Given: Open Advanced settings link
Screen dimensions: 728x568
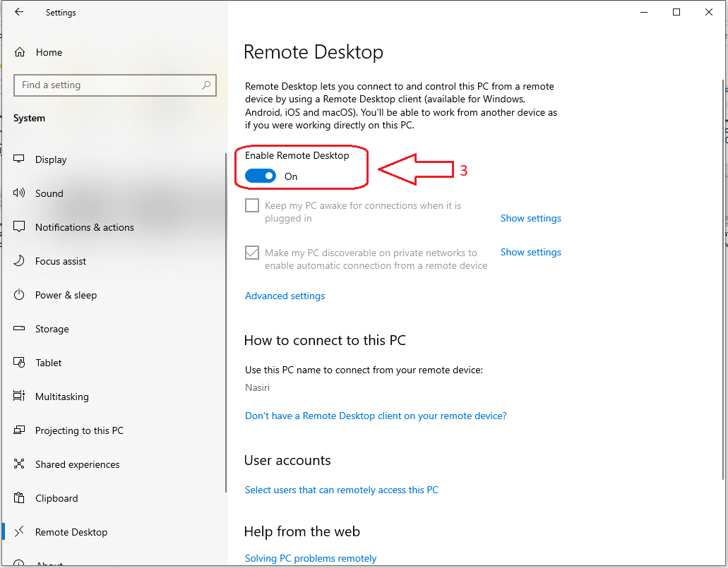Looking at the screenshot, I should (285, 296).
